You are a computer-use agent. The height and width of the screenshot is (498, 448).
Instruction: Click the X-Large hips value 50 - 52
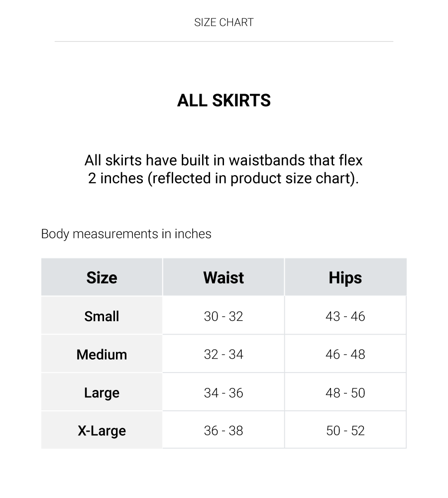(x=345, y=431)
